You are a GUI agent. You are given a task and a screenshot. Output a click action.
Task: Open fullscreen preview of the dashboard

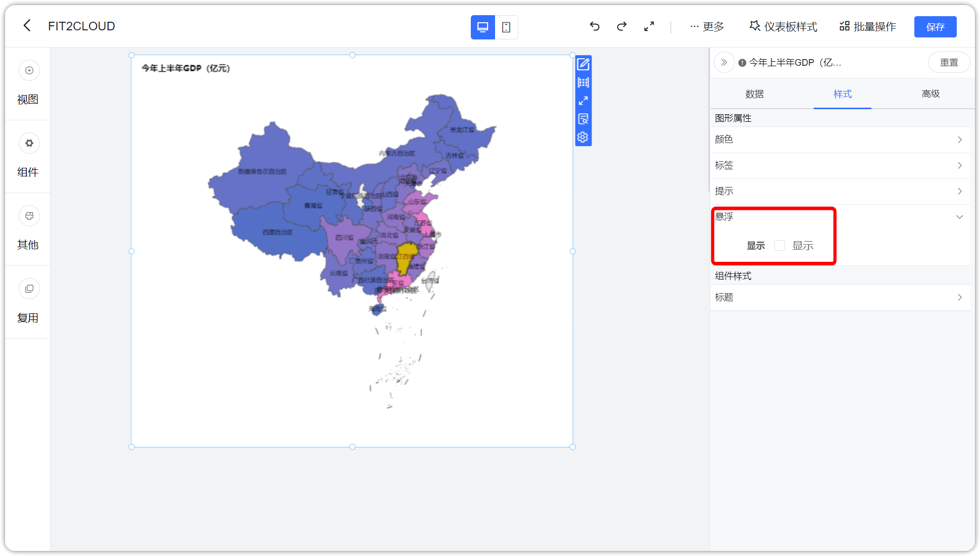(649, 26)
